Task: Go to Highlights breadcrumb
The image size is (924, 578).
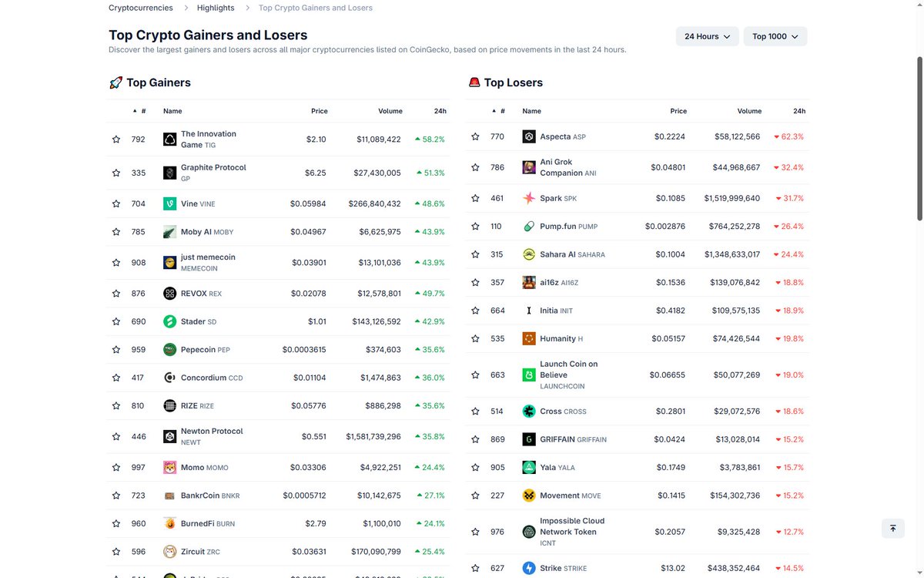Action: (216, 8)
